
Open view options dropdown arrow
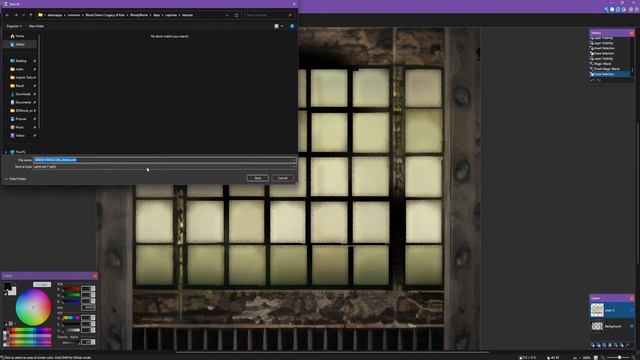pos(282,26)
